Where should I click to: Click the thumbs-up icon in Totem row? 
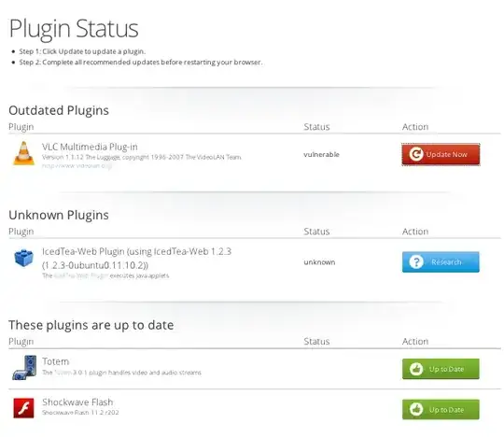pos(416,369)
